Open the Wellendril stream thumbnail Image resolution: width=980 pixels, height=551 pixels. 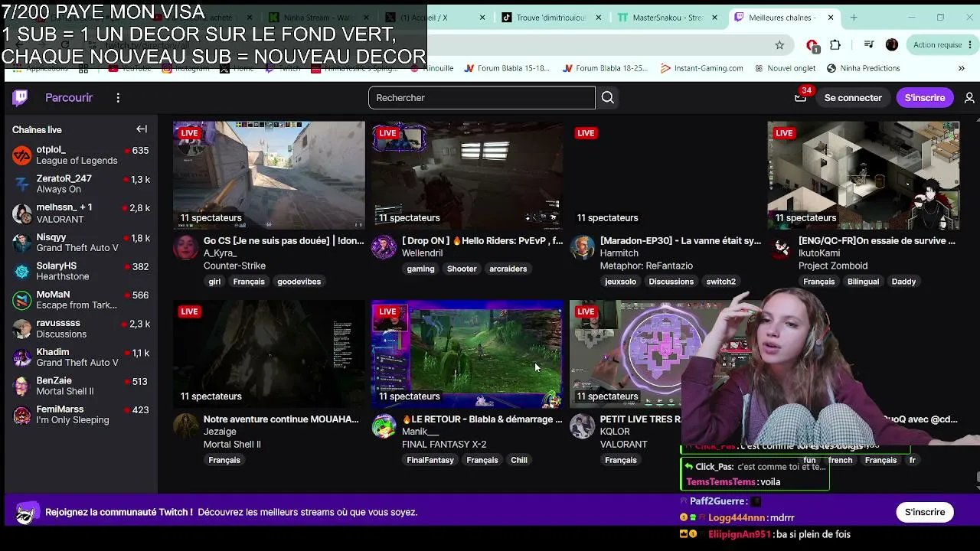pos(467,175)
